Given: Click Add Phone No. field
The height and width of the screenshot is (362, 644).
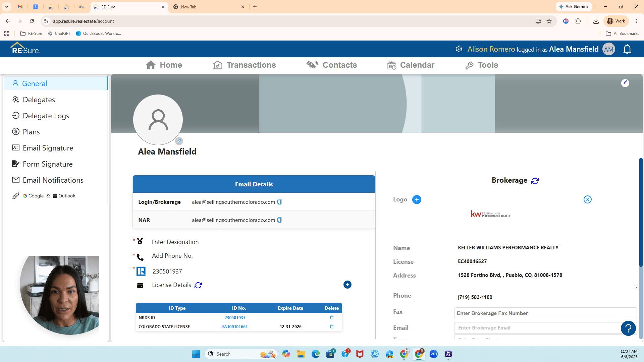Looking at the screenshot, I should pyautogui.click(x=172, y=256).
